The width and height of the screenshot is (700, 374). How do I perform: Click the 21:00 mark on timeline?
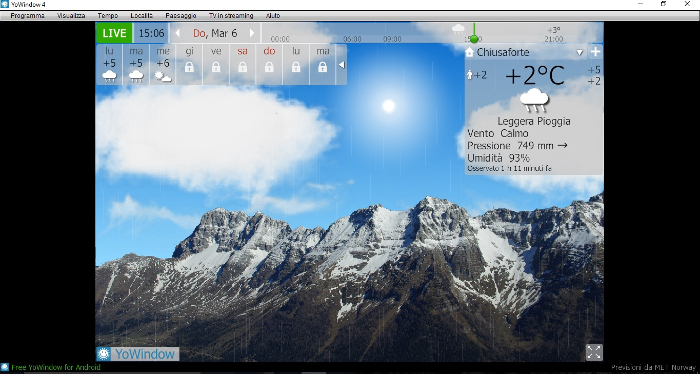(554, 39)
